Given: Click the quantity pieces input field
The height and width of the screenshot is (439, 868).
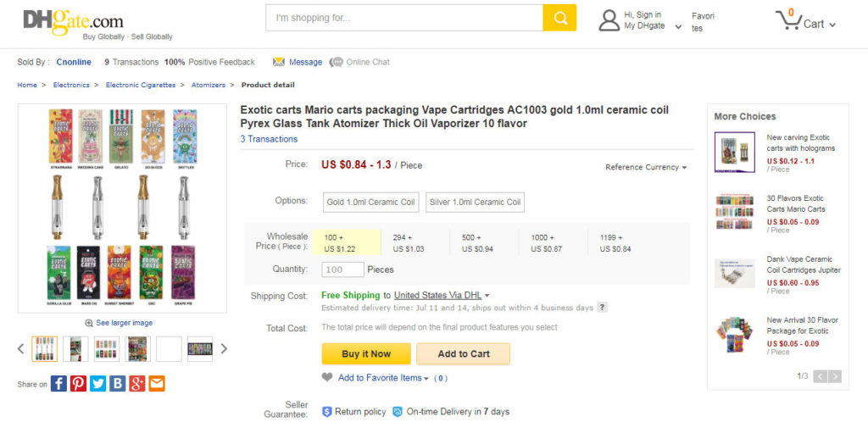Looking at the screenshot, I should [x=342, y=270].
